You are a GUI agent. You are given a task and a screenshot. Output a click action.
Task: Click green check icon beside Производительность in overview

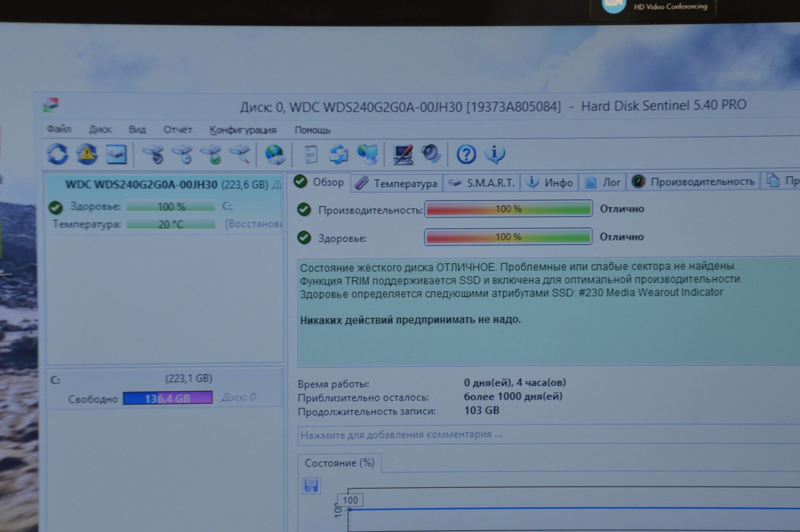pyautogui.click(x=304, y=210)
